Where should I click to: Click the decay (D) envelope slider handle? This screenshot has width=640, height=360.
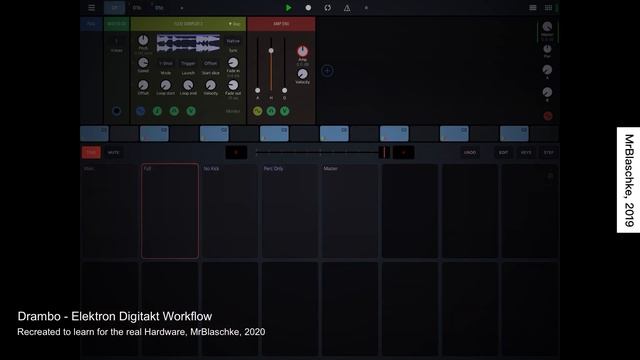(284, 90)
